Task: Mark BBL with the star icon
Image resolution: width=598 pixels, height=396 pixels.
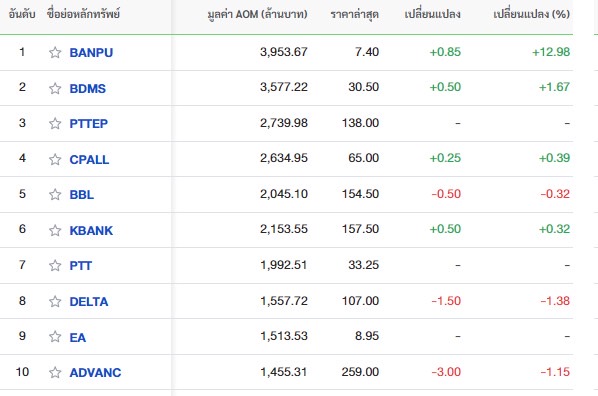Action: [x=55, y=194]
